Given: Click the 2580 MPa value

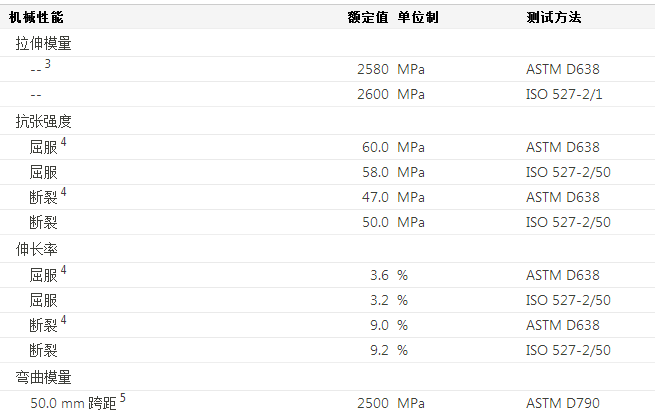Looking at the screenshot, I should [372, 70].
